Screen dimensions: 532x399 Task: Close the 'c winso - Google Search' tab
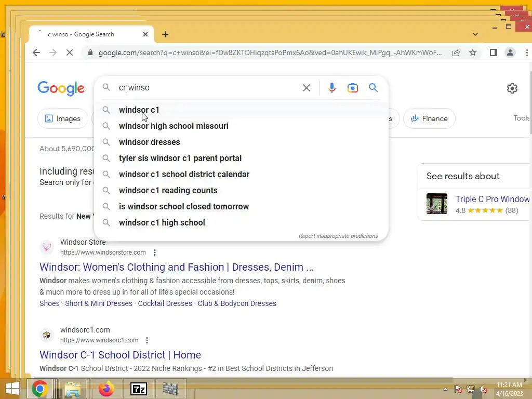(145, 34)
